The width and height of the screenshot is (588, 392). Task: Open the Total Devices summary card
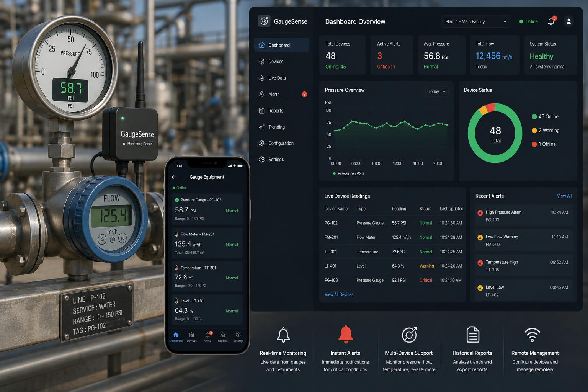(342, 55)
